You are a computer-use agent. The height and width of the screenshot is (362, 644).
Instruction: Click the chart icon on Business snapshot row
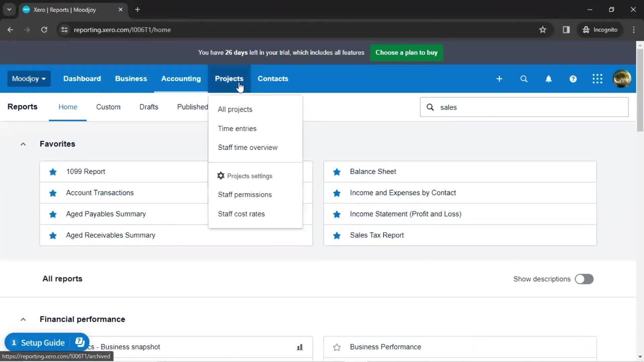coord(300,347)
